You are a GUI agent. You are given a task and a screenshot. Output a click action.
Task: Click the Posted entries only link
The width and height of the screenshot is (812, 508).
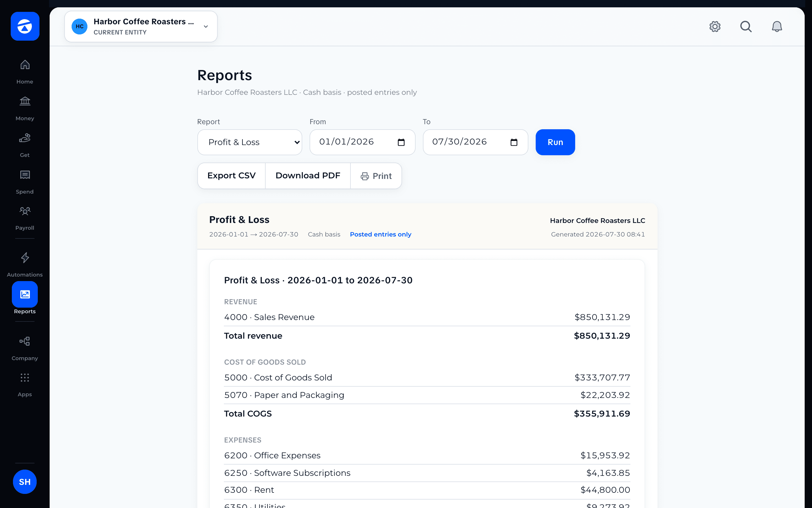(x=381, y=234)
